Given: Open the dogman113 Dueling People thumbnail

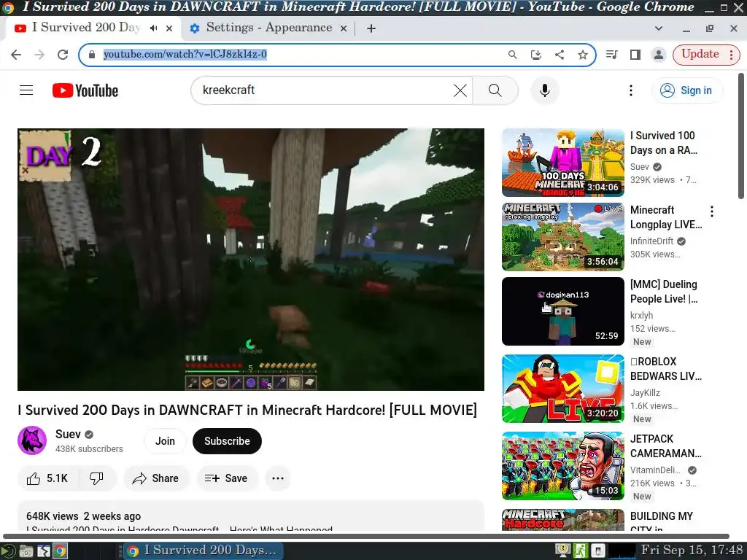Looking at the screenshot, I should tap(562, 311).
